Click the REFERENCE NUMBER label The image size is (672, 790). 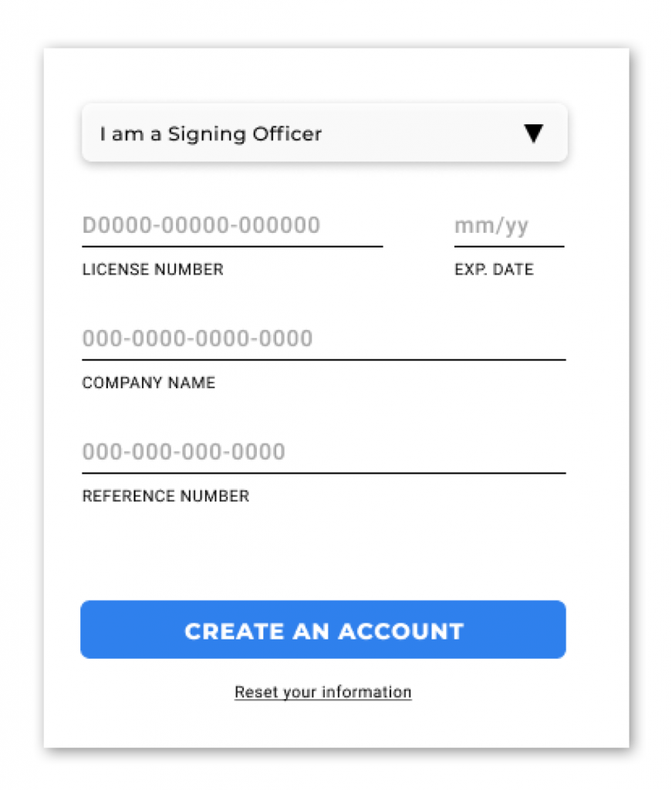point(166,496)
